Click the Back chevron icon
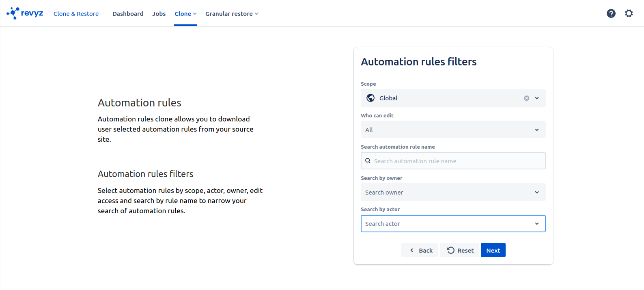 coord(411,250)
